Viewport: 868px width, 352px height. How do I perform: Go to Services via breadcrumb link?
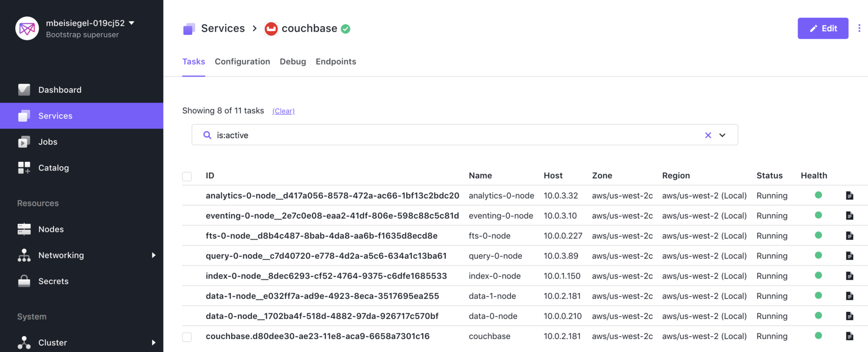pos(223,28)
